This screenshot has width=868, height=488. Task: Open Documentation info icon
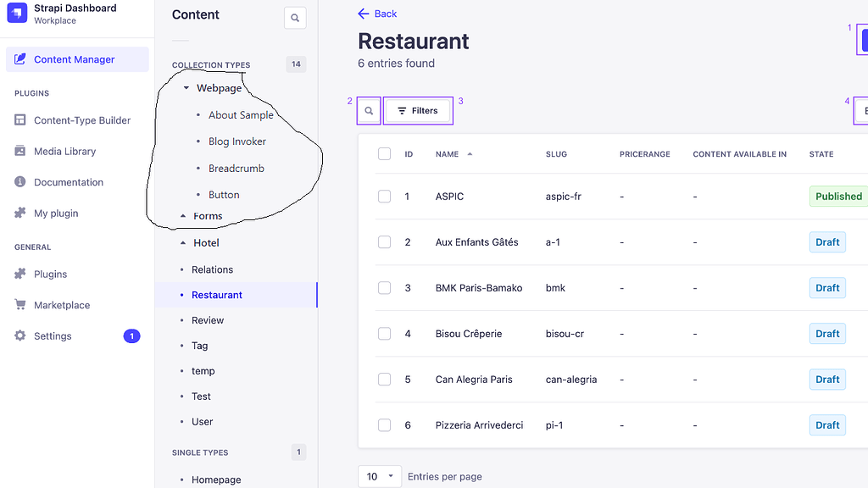point(20,182)
